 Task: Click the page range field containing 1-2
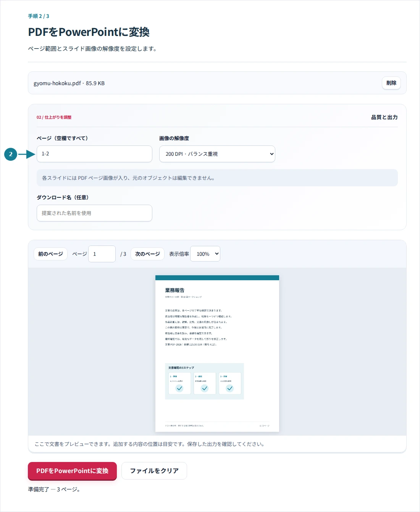tap(94, 154)
